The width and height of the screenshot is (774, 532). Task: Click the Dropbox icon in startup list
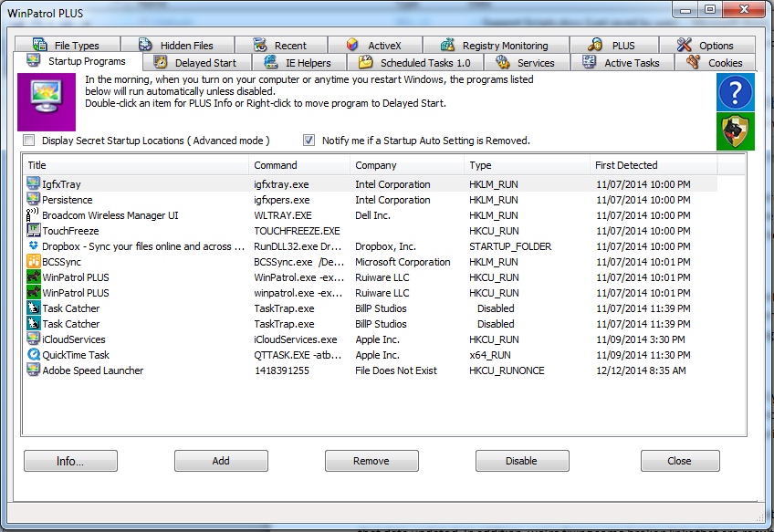point(34,246)
